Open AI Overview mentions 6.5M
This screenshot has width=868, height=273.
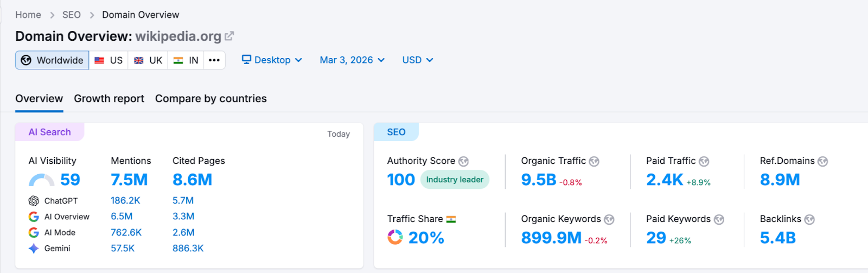click(x=122, y=216)
